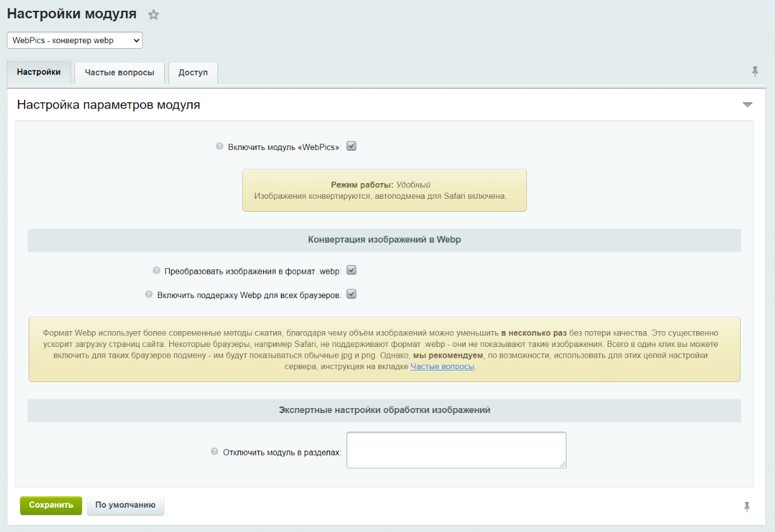Toggle the «Включить модуль WebPics» checkbox
The height and width of the screenshot is (532, 775).
(x=352, y=146)
